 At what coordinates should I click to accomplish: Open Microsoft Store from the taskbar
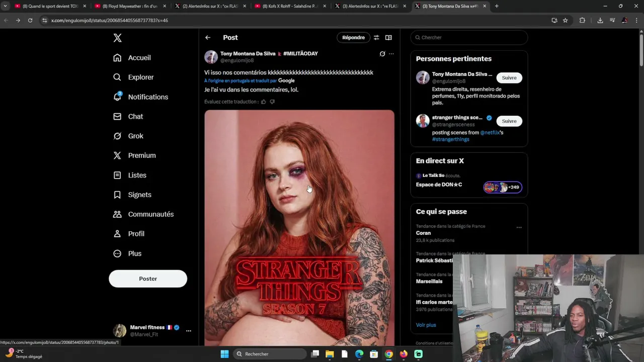374,354
